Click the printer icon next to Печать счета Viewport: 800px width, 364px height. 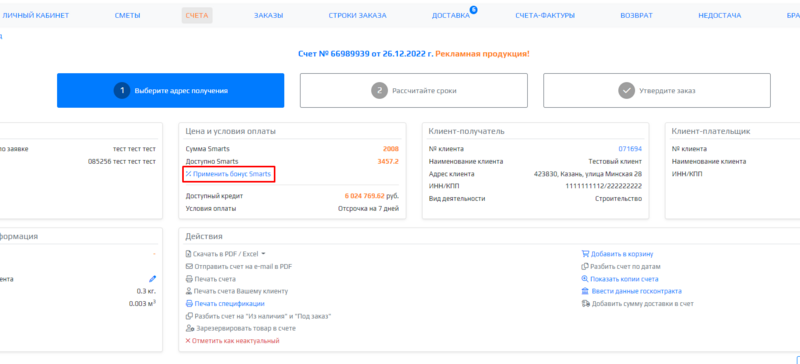click(189, 279)
